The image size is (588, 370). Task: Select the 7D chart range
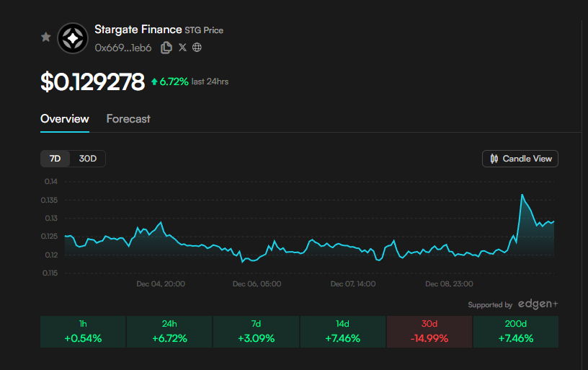(x=55, y=159)
